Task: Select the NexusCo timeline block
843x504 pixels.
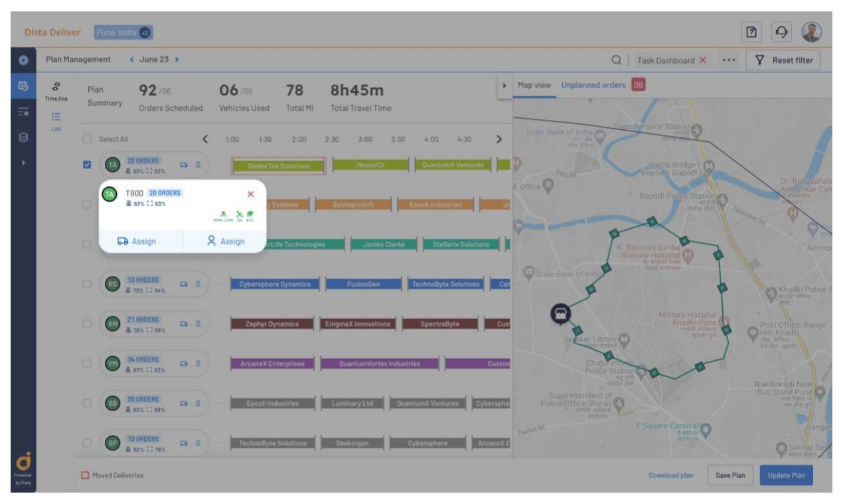Action: pyautogui.click(x=370, y=165)
